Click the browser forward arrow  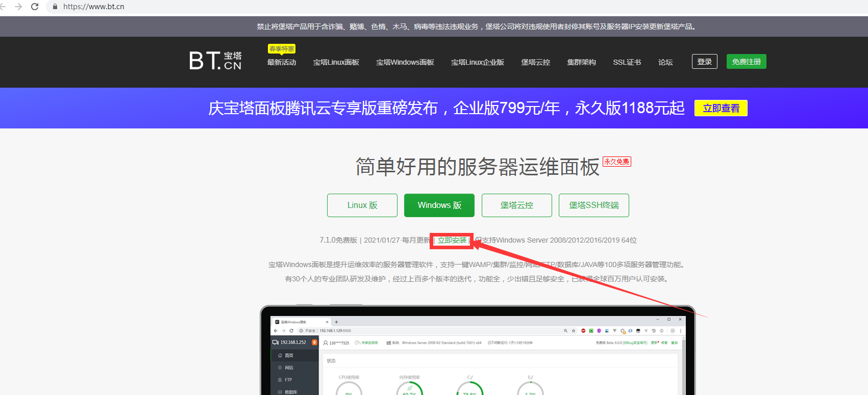[18, 7]
